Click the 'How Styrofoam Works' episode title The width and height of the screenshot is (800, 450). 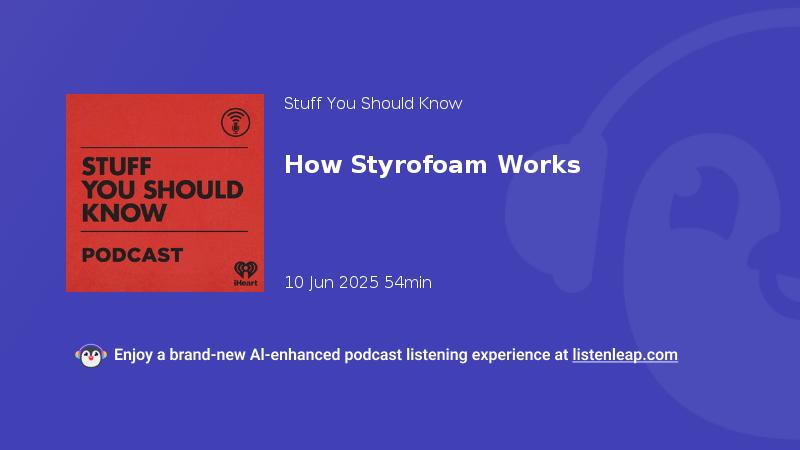432,165
